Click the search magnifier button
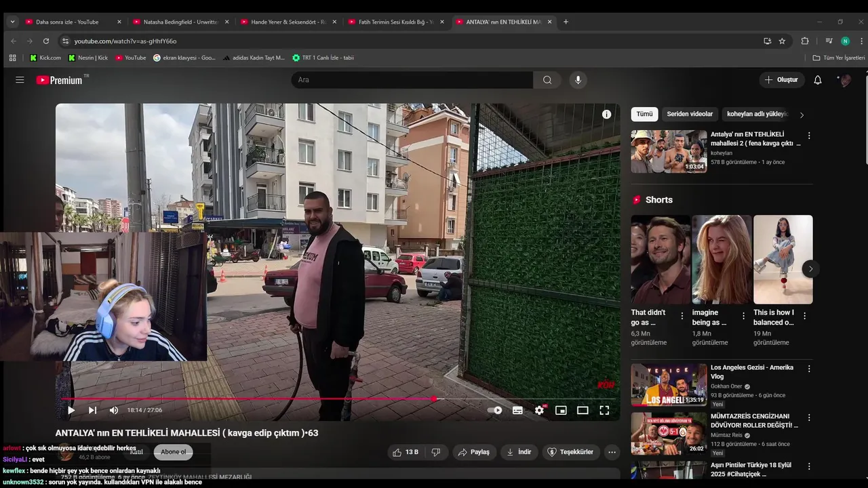Image resolution: width=868 pixels, height=488 pixels. click(547, 80)
